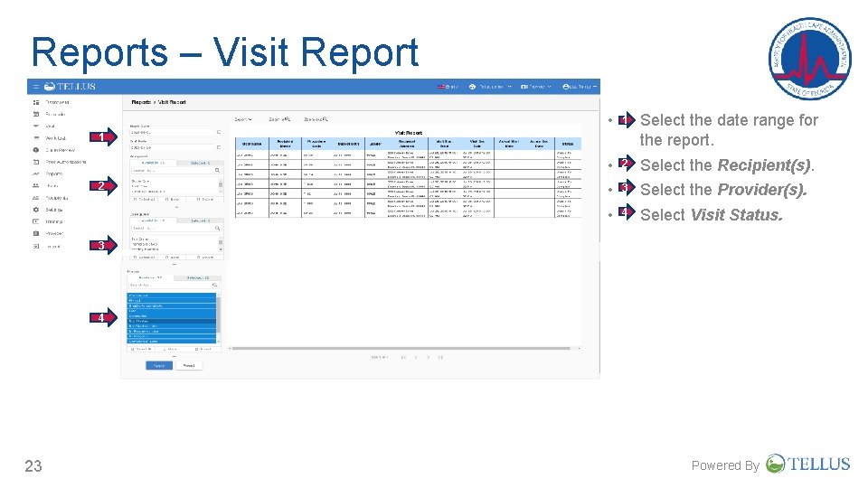The image size is (868, 488).
Task: Click Zoom in above the report
Action: tap(279, 119)
